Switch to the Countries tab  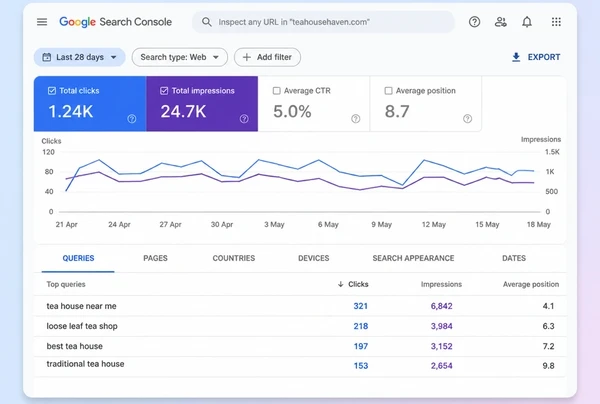[234, 258]
